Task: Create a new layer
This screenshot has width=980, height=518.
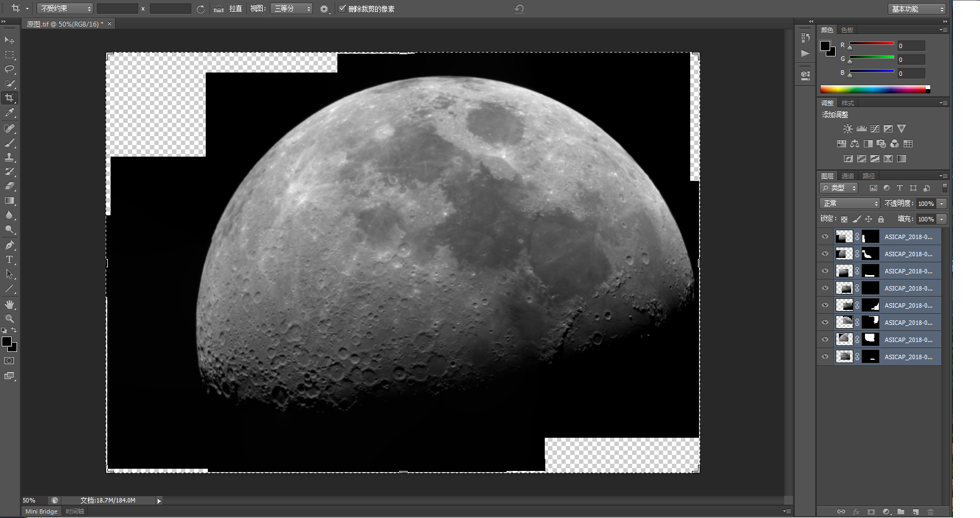Action: click(x=916, y=512)
